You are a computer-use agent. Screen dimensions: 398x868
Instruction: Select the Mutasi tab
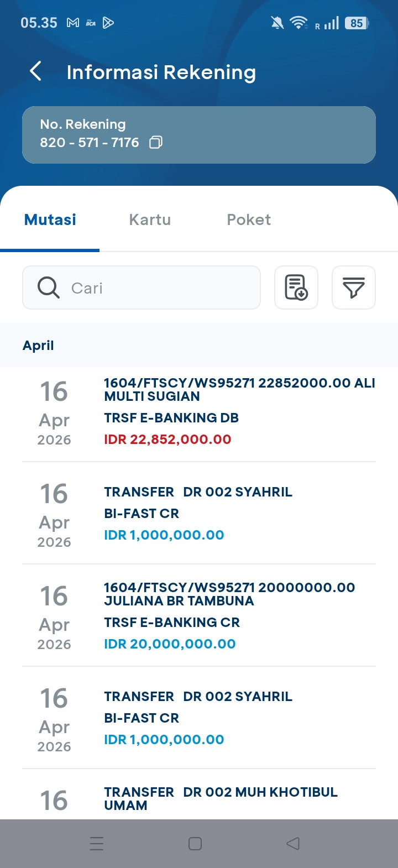[x=50, y=219]
